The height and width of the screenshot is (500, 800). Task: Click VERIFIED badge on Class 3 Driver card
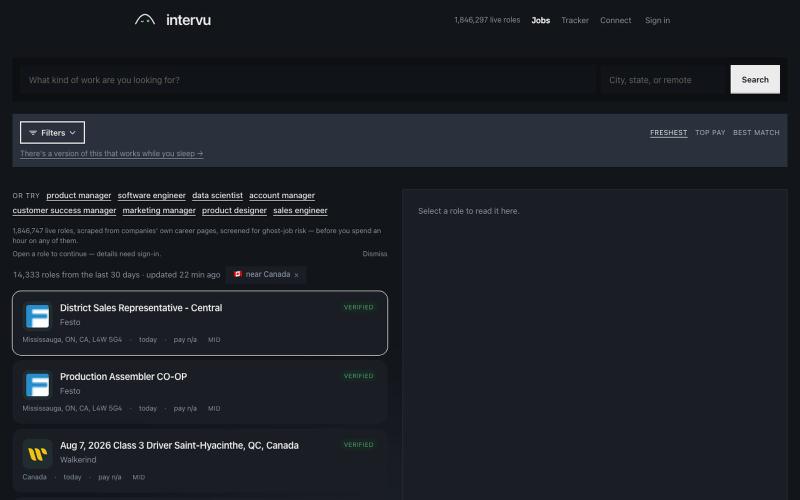(359, 445)
